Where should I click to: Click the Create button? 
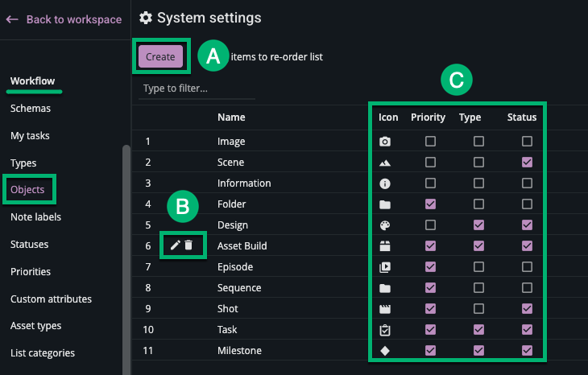coord(160,56)
